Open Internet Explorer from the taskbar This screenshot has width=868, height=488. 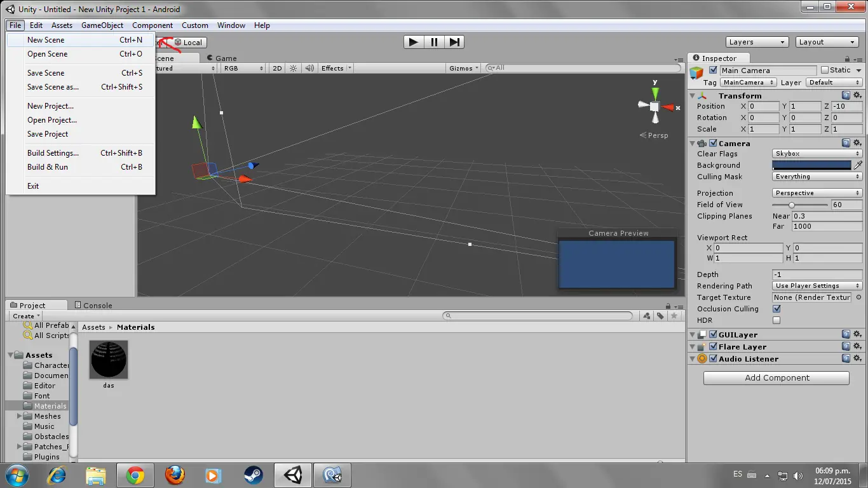tap(57, 475)
